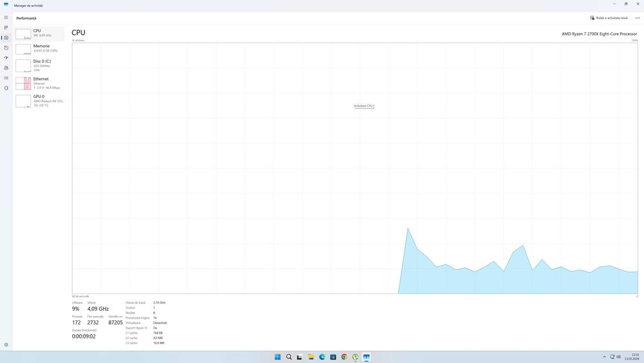The width and height of the screenshot is (644, 363).
Task: Click the 4,09 GHz speed value
Action: point(98,309)
